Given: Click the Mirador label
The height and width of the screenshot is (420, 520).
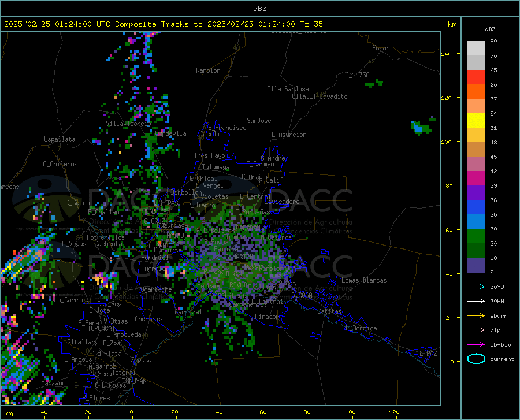Looking at the screenshot, I should [266, 317].
